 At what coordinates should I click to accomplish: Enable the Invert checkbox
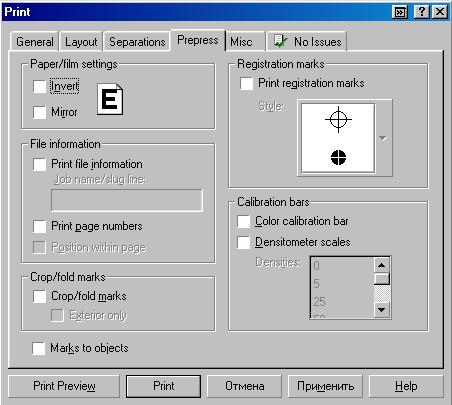point(40,87)
